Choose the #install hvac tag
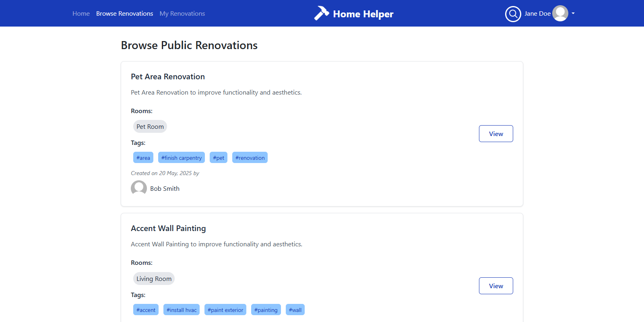 click(181, 310)
